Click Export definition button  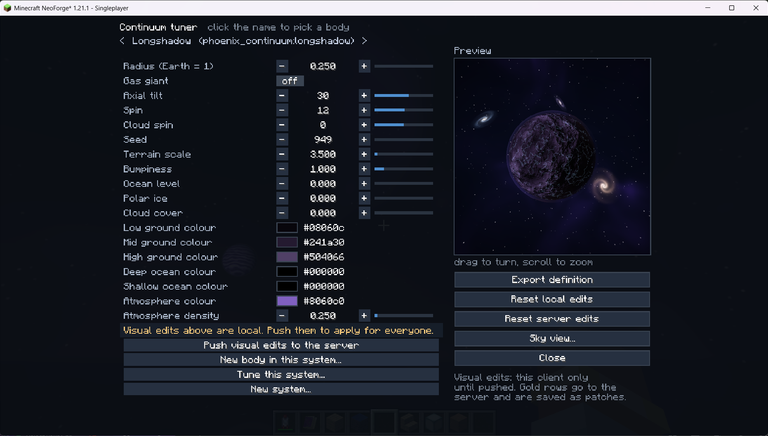552,280
